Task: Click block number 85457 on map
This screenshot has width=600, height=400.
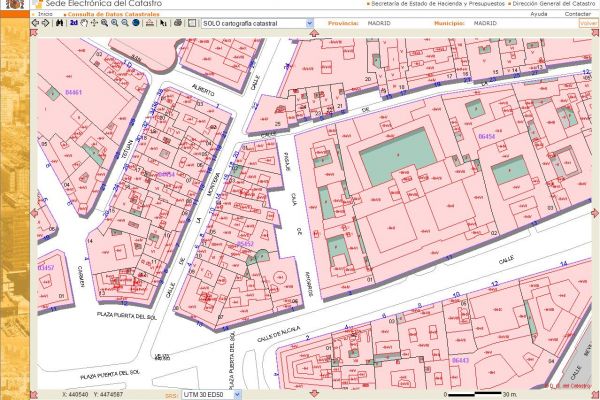Action: click(245, 244)
